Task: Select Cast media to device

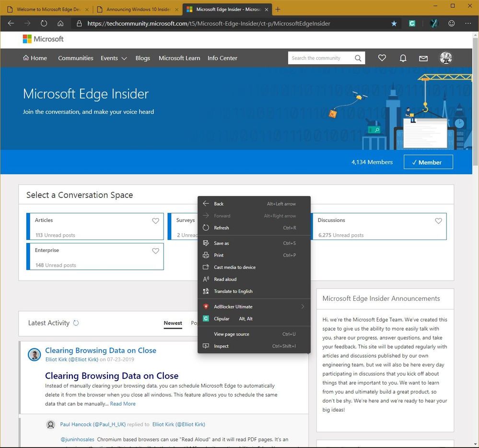Action: point(254,267)
